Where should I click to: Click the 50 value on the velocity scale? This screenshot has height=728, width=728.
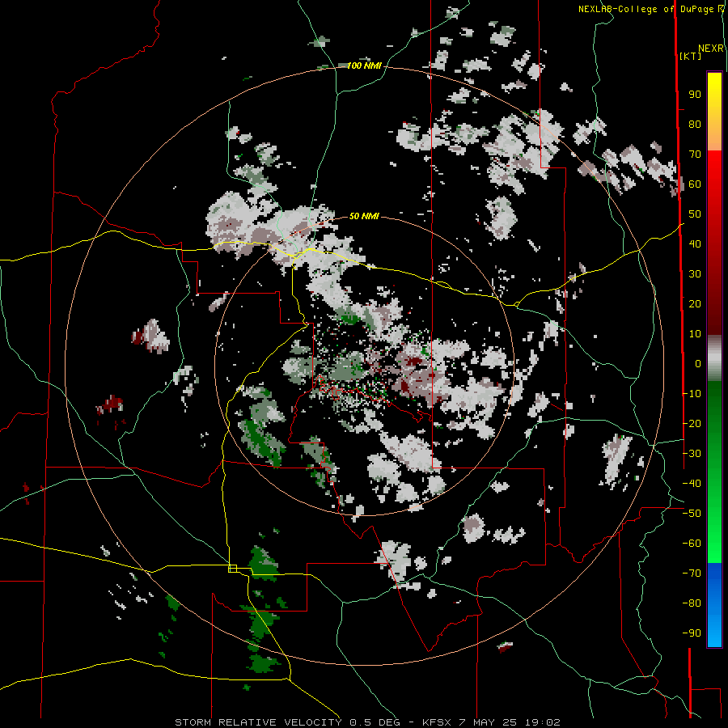coord(695,214)
